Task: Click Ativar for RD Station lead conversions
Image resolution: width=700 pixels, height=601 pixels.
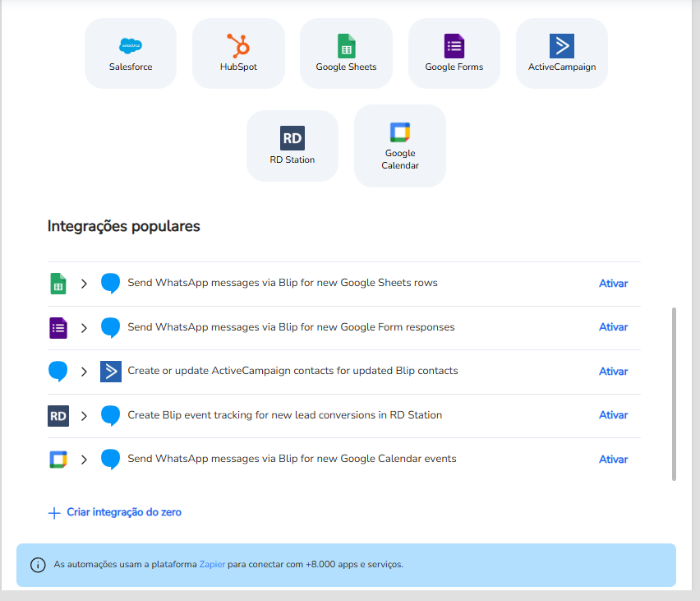Action: pyautogui.click(x=613, y=415)
